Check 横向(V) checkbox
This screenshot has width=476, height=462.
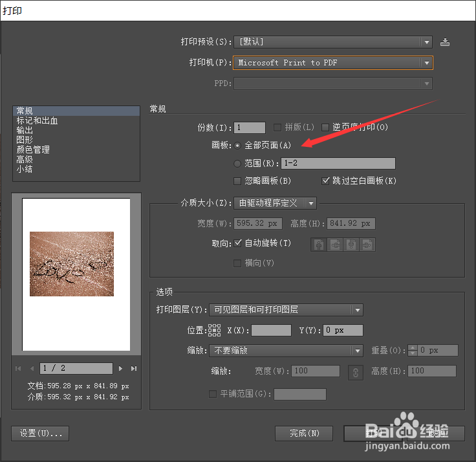pos(237,263)
